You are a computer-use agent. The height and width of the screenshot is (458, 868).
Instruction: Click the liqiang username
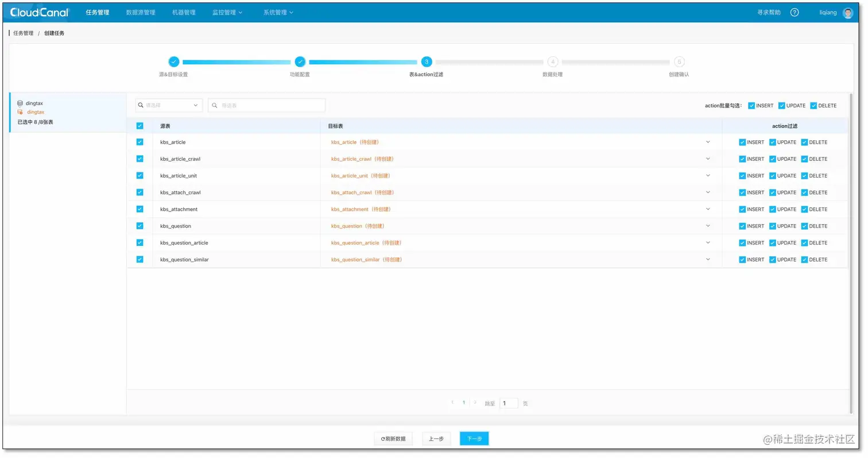828,13
